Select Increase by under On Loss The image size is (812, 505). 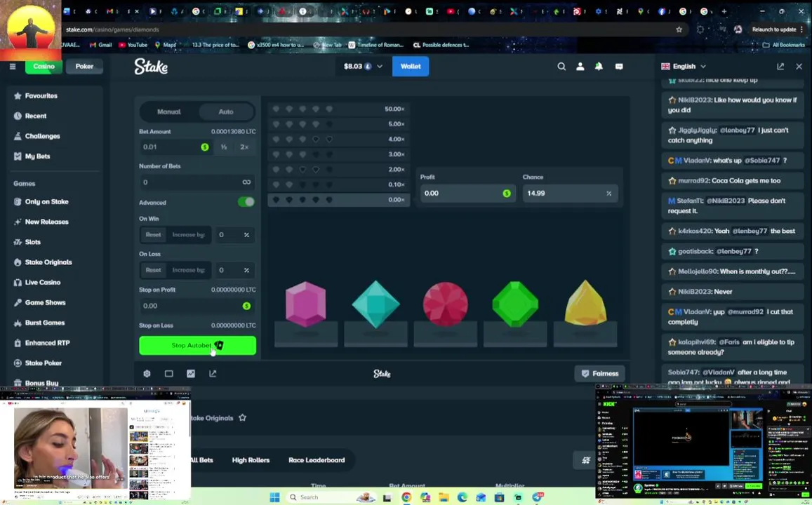coord(189,270)
